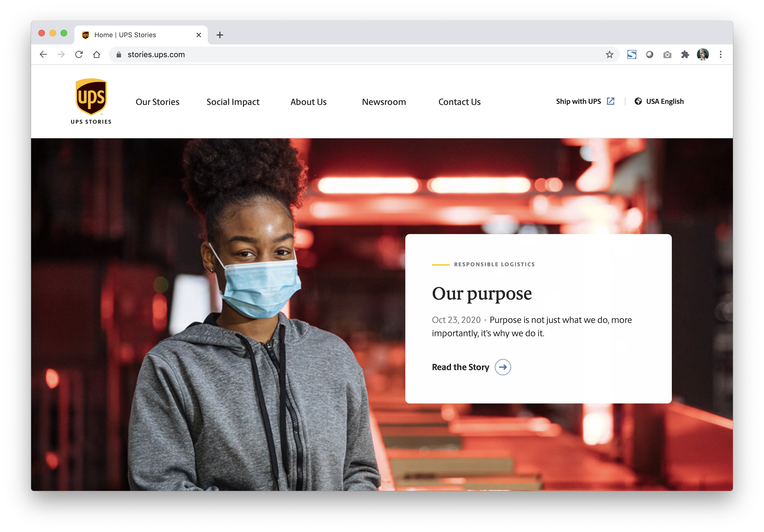Open the Chrome three-dot menu
This screenshot has height=532, width=764.
tap(720, 54)
